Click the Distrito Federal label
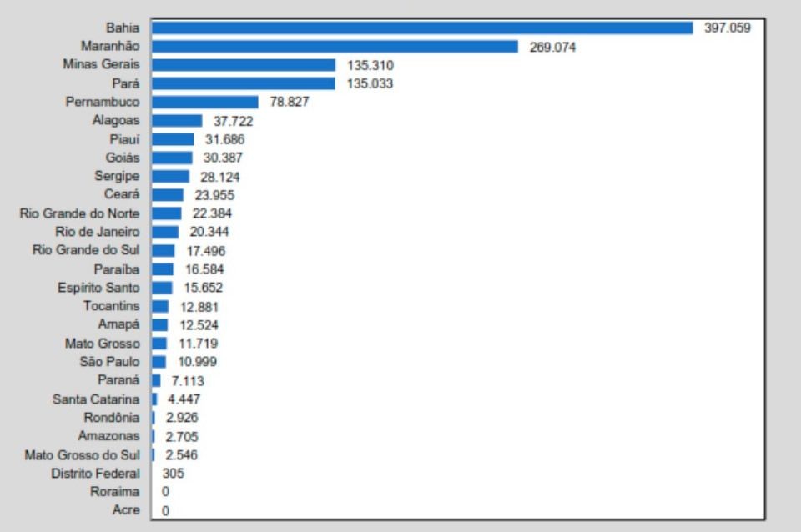This screenshot has width=801, height=532. pyautogui.click(x=95, y=474)
